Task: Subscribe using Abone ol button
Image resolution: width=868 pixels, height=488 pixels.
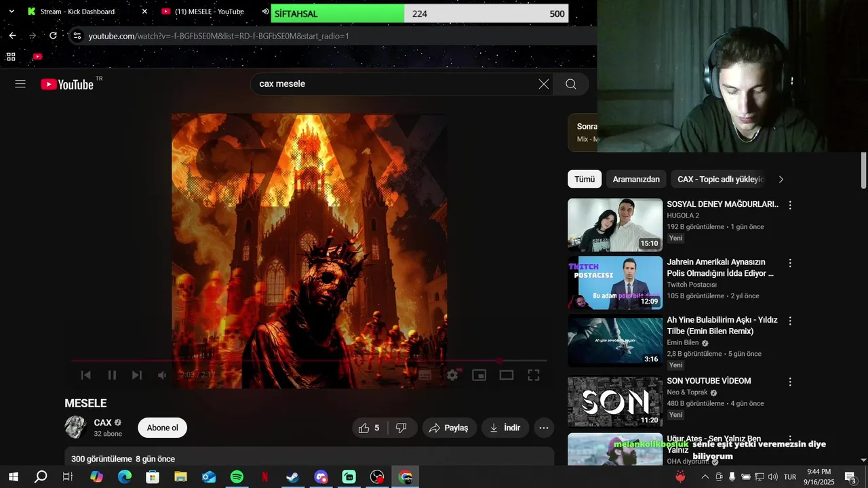Action: tap(162, 428)
